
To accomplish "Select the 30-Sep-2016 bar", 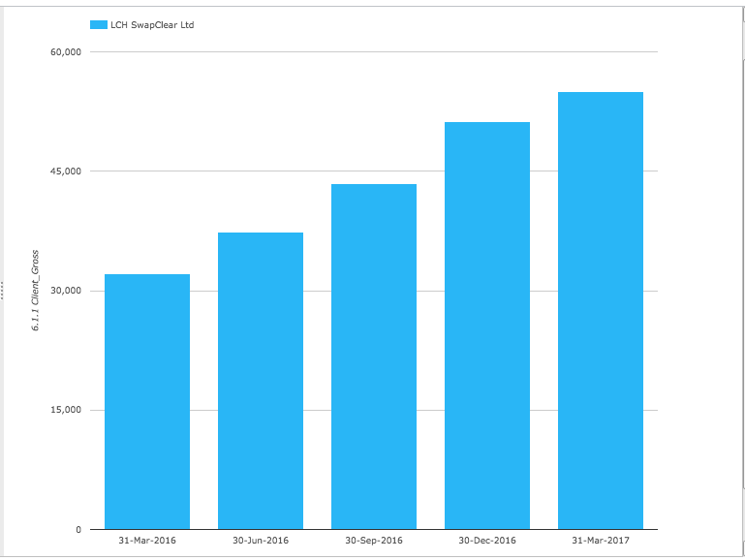I will (374, 357).
